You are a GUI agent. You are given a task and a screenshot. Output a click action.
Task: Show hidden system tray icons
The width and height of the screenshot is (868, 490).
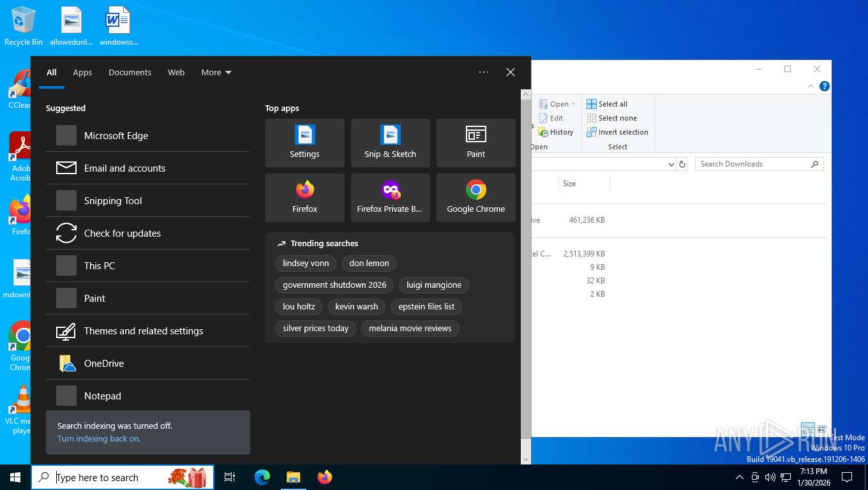click(740, 477)
